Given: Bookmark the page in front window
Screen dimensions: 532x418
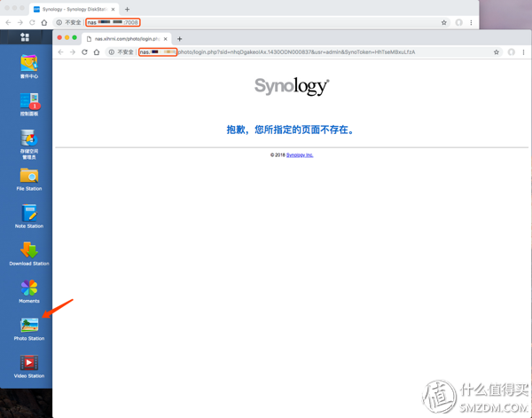Looking at the screenshot, I should point(497,52).
